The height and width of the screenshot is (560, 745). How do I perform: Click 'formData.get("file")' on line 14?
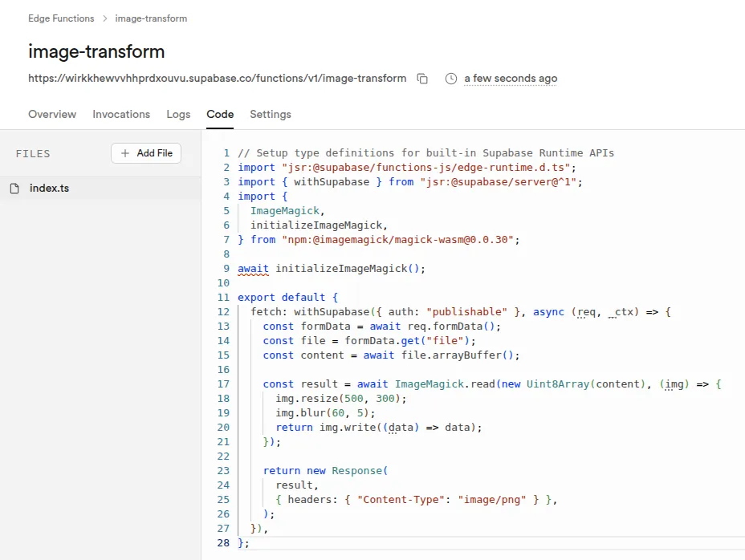click(407, 340)
